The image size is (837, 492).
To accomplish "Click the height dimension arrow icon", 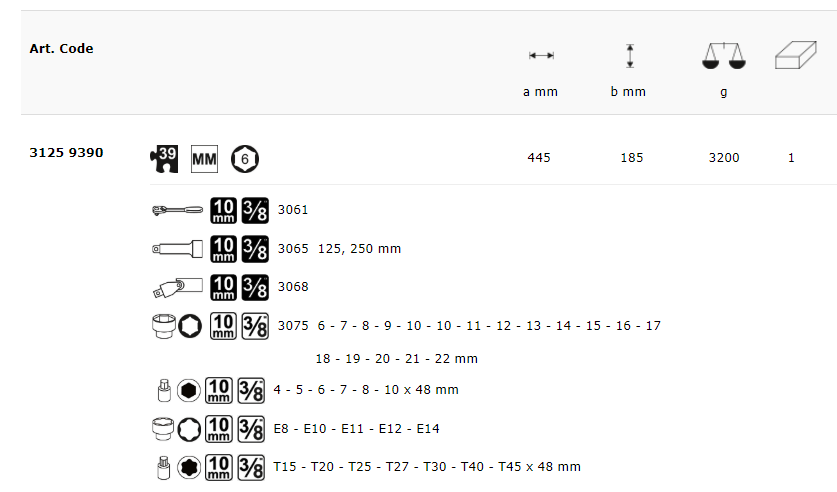I will [x=629, y=56].
